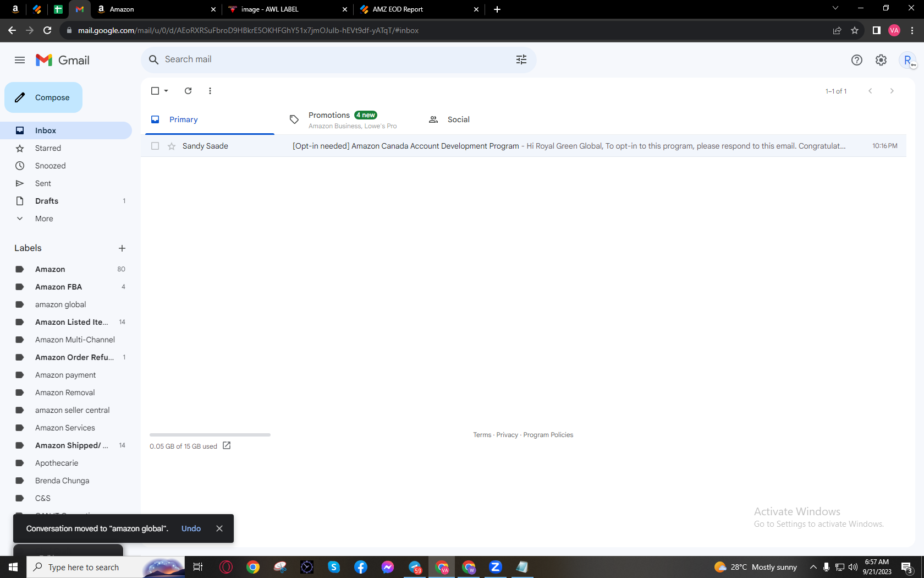
Task: Open the Amazon Listed Items label
Action: pos(66,322)
